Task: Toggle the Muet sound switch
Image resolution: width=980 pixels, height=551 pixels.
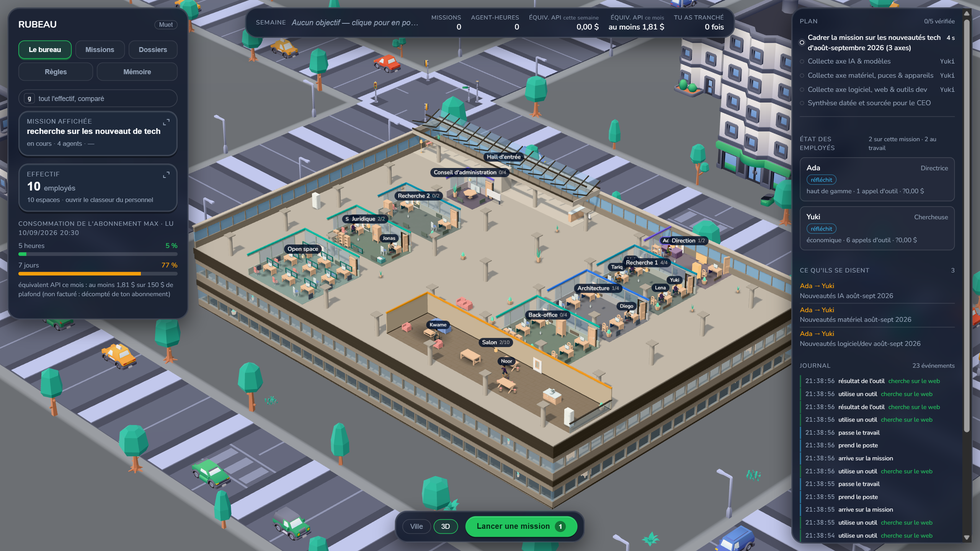Action: (166, 24)
